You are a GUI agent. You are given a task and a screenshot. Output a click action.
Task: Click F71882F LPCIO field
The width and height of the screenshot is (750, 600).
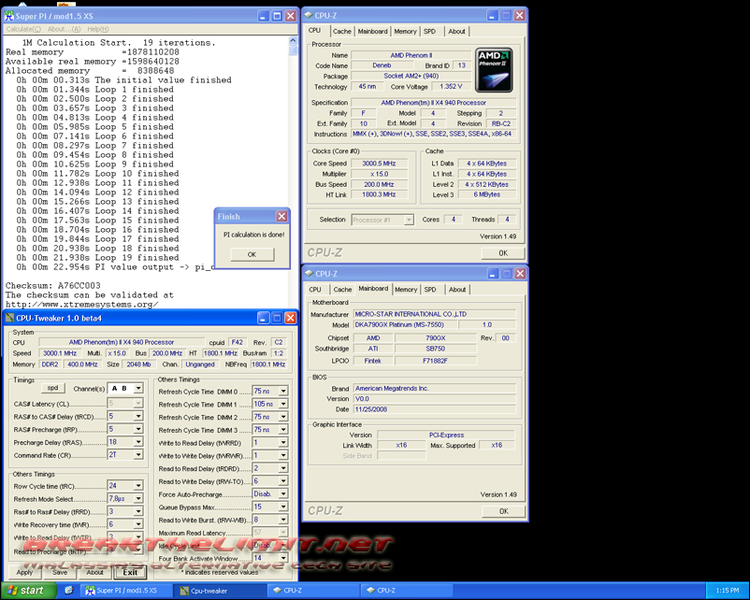pos(436,361)
